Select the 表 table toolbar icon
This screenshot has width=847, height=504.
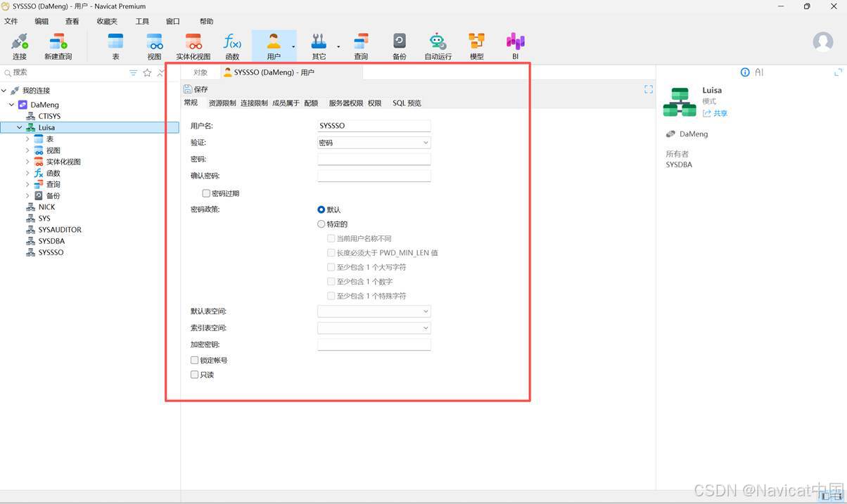[115, 46]
